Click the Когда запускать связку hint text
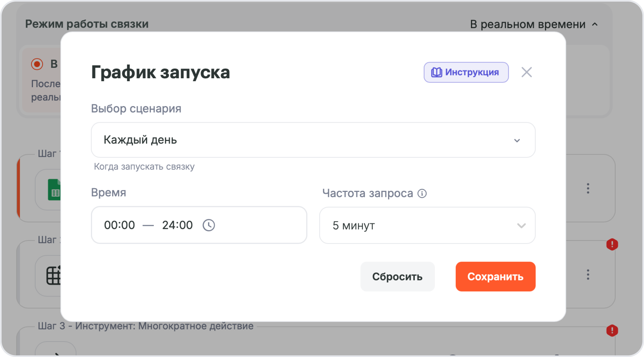This screenshot has height=357, width=644. click(x=144, y=166)
